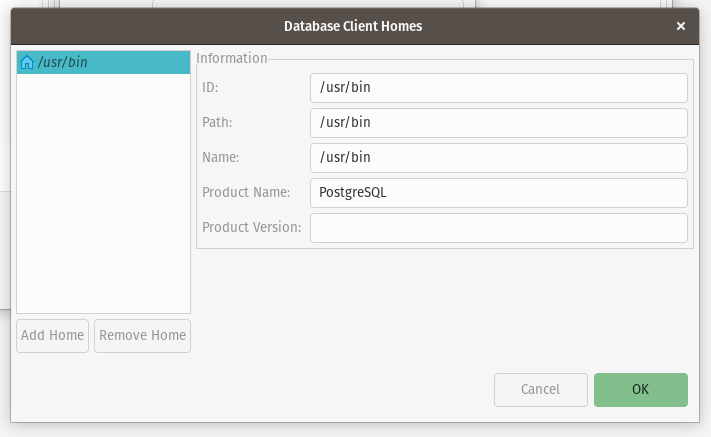Click the Remove Home button
Viewport: 711px width, 437px height.
142,336
